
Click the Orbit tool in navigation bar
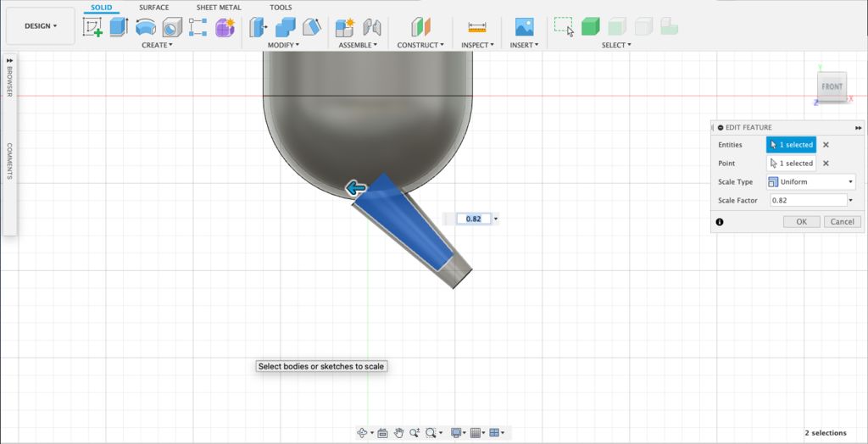(x=363, y=433)
